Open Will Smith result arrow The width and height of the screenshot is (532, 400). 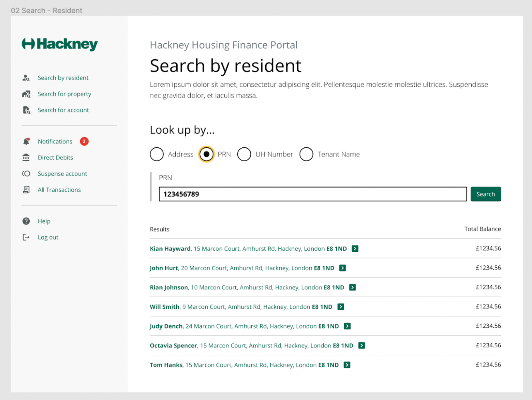coord(341,307)
